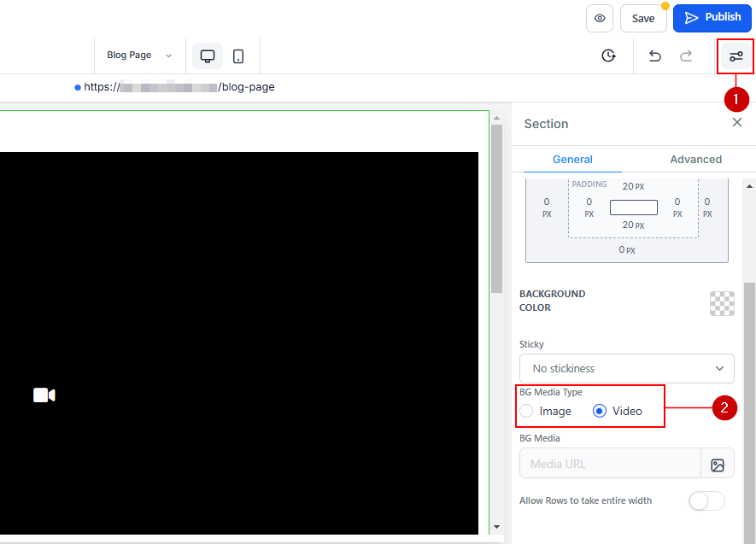Open the background color swatch
The height and width of the screenshot is (544, 756).
(722, 303)
